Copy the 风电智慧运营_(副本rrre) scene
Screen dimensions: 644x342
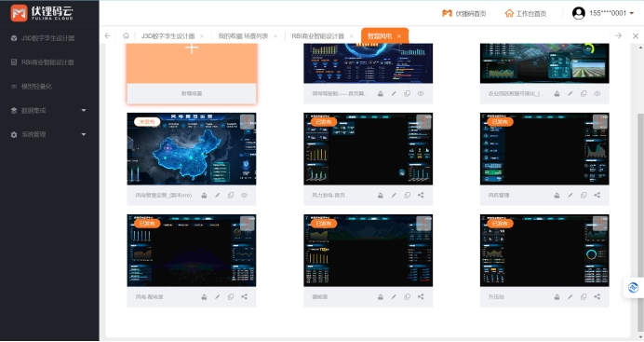(231, 196)
